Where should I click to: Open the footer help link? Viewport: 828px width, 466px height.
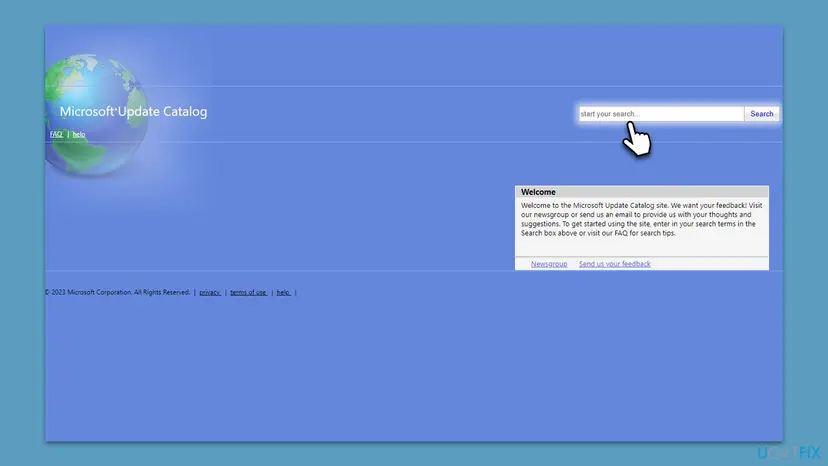[284, 292]
